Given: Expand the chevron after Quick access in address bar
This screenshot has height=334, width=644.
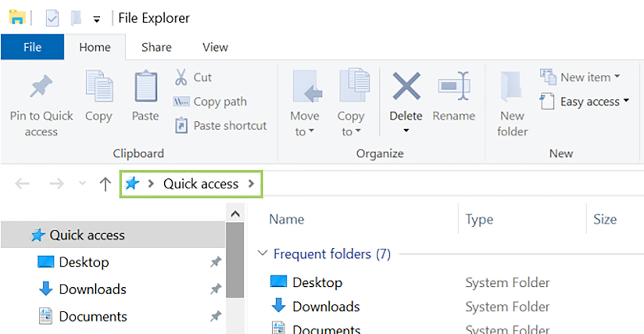Looking at the screenshot, I should (251, 184).
